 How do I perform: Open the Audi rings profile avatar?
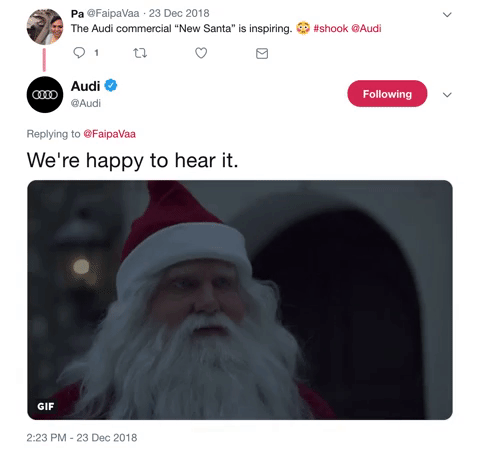pyautogui.click(x=45, y=95)
